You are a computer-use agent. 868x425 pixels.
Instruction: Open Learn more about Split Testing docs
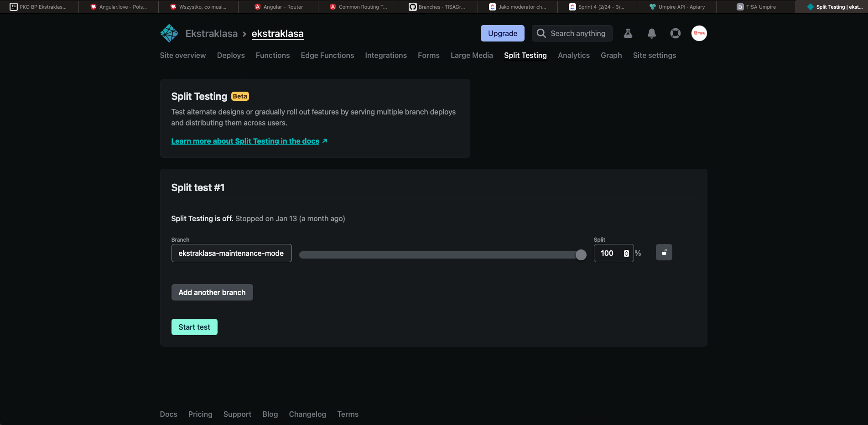click(245, 141)
